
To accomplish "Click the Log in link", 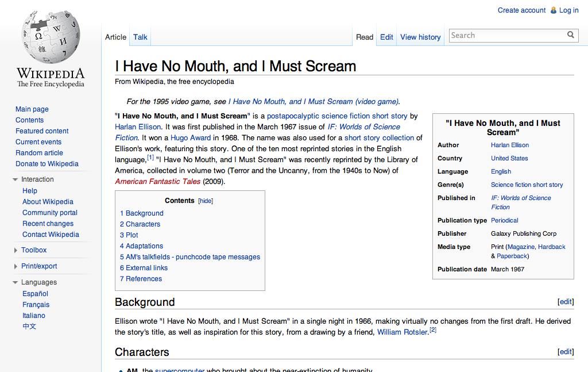I will [x=569, y=10].
